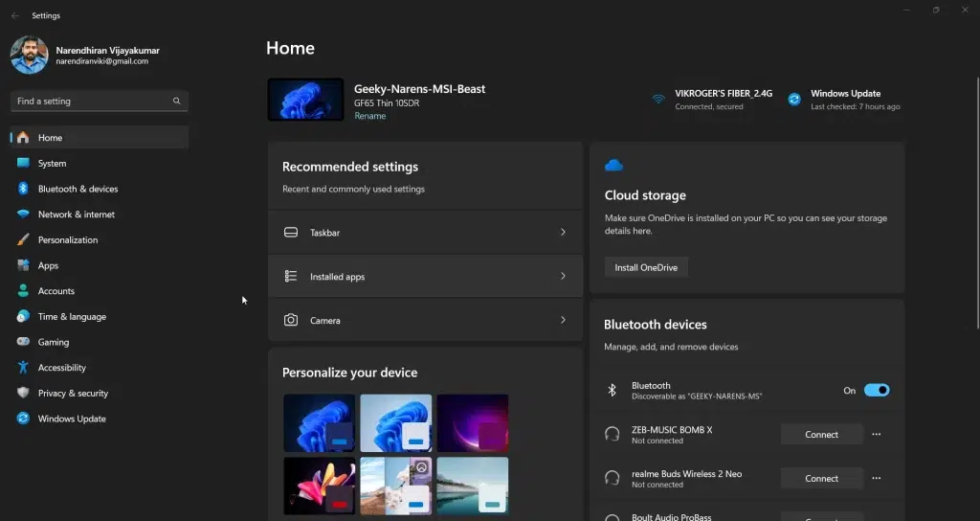Click the Home house icon in sidebar

pyautogui.click(x=23, y=138)
